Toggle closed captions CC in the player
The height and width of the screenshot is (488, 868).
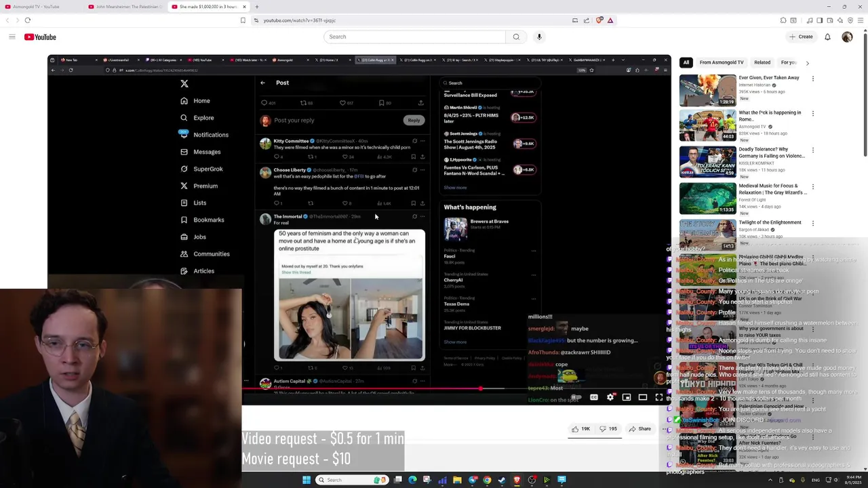tap(594, 397)
